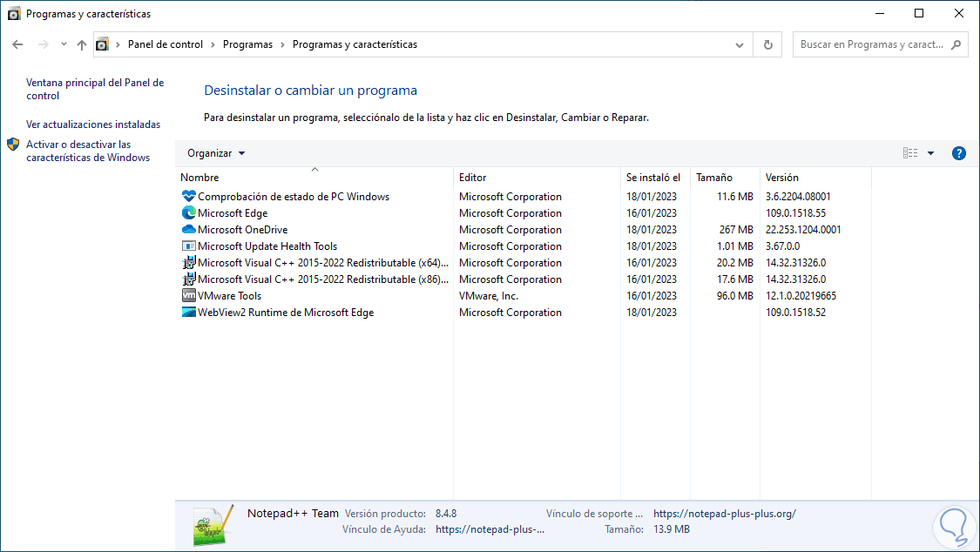Screen dimensions: 980x552
Task: Select Visual C++ Redistributable (x86) name
Action: [323, 279]
